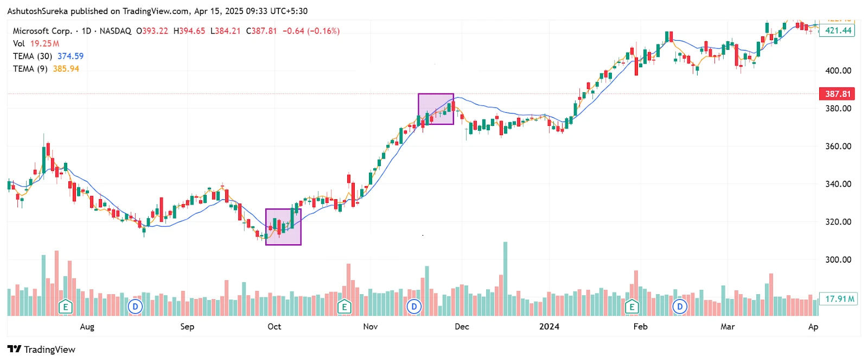Click the red 387.81 current price label
Screen dimensions: 868x362
838,94
